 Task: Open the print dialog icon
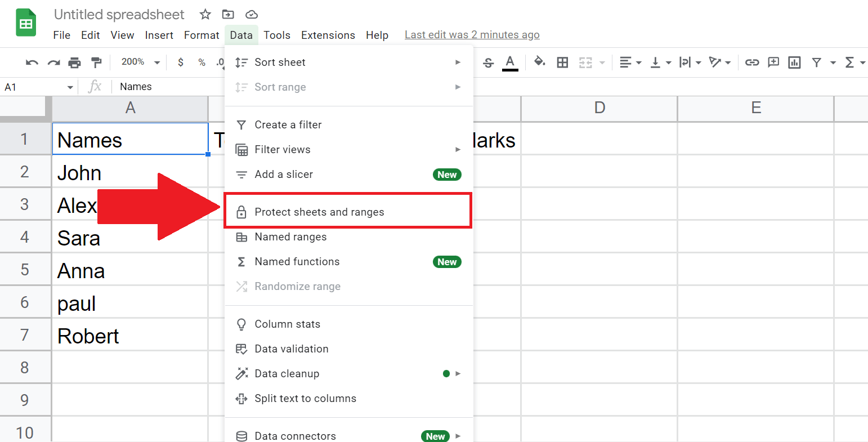tap(75, 62)
